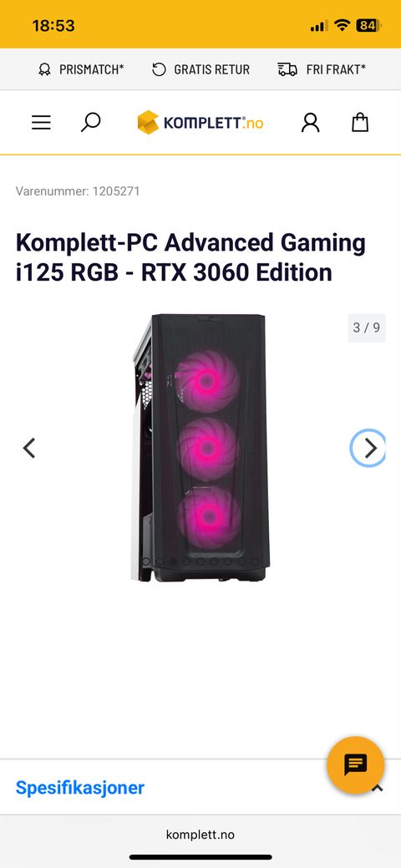The height and width of the screenshot is (868, 401).
Task: Click the GRATIS RETUR link text
Action: tap(211, 69)
